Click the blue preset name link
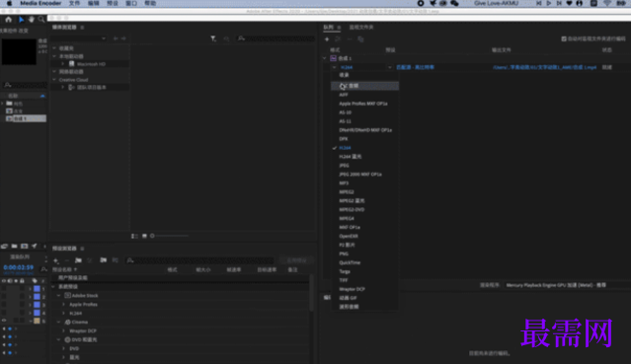Screen dimensions: 631x364 point(415,67)
